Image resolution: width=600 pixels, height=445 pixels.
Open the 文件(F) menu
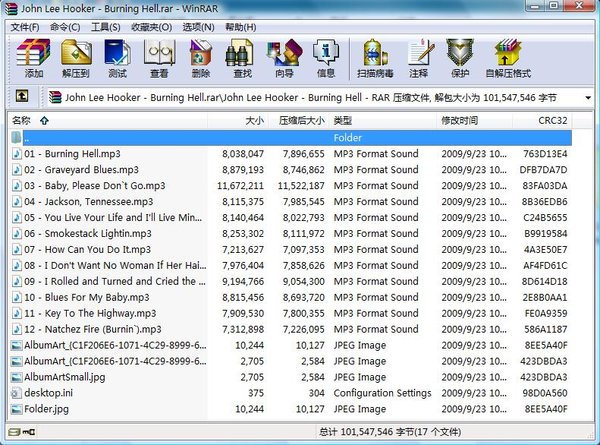click(25, 27)
